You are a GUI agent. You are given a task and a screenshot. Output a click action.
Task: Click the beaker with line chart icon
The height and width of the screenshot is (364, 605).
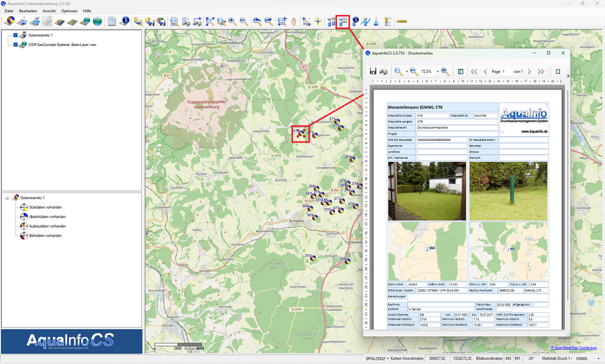366,21
